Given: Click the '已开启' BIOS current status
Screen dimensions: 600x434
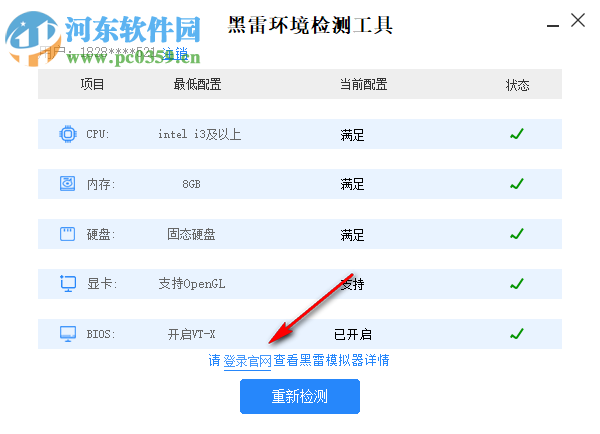Looking at the screenshot, I should [353, 334].
